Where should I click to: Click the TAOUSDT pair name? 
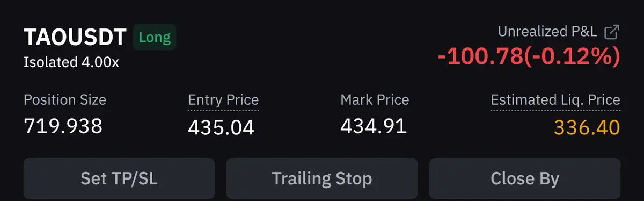[75, 38]
